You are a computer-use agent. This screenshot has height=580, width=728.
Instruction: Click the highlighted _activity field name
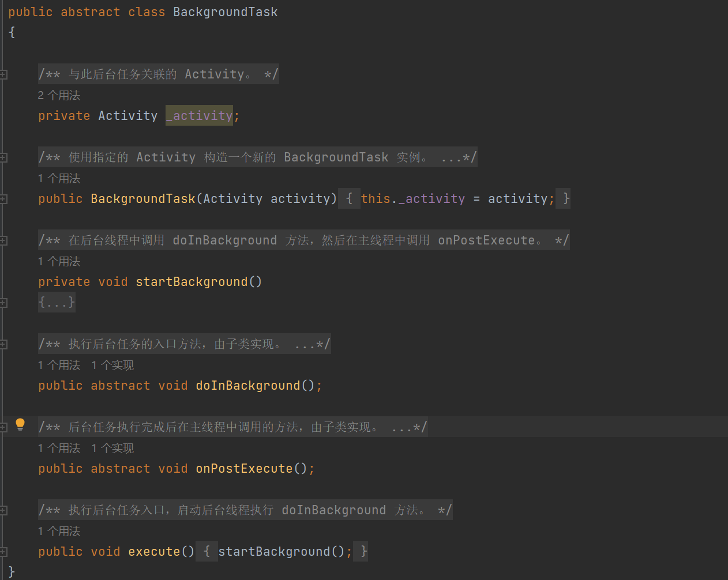click(x=199, y=116)
